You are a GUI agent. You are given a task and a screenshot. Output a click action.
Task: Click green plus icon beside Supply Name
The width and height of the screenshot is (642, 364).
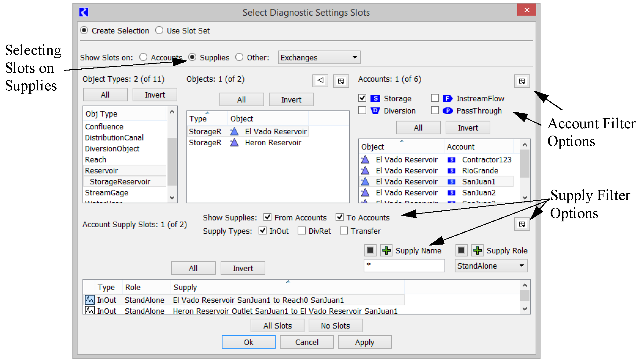tap(386, 250)
